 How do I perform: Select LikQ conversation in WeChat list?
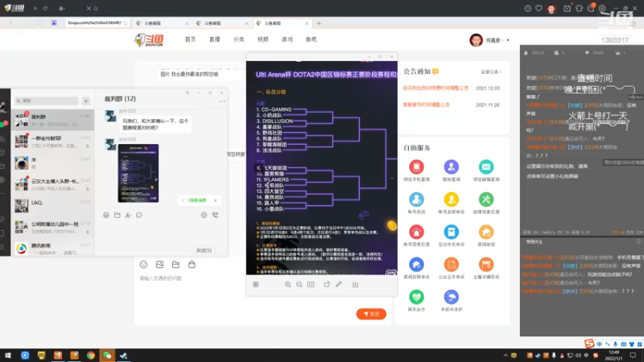52,206
